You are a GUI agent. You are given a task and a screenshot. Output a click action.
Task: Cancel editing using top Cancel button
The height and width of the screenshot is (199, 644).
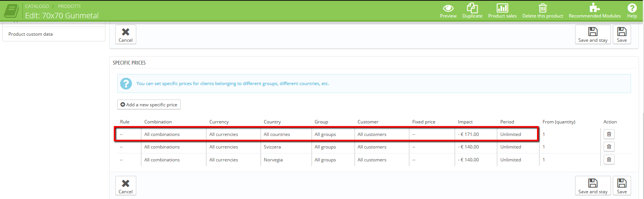click(126, 35)
